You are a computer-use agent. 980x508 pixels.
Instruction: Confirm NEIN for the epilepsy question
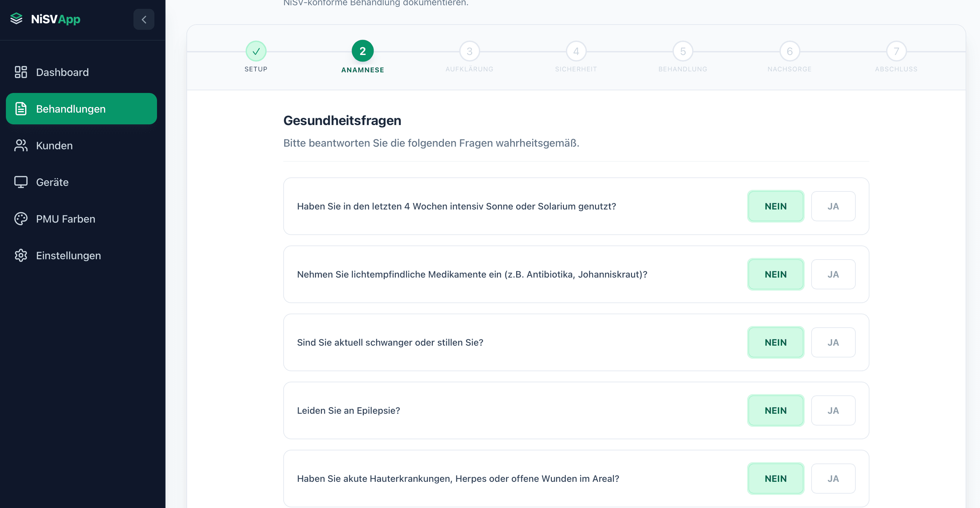[776, 410]
